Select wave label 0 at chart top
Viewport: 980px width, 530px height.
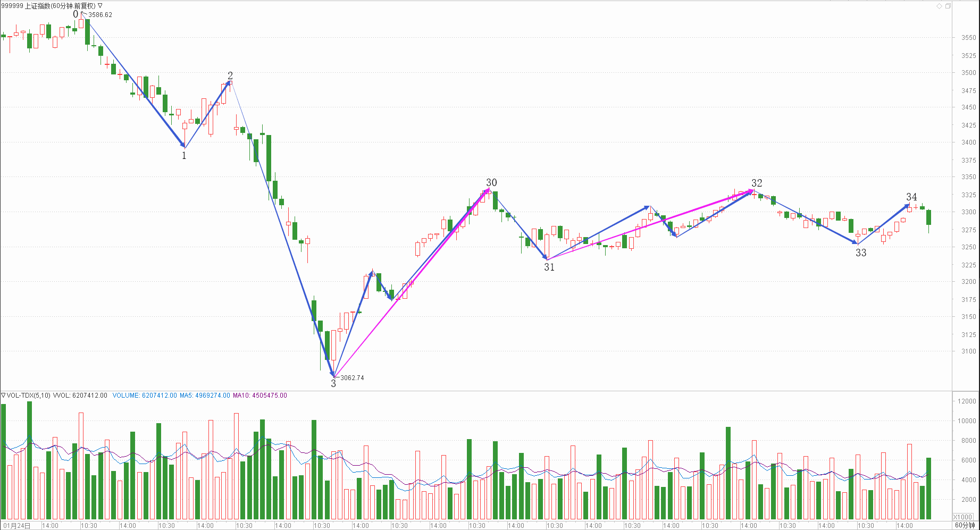[x=76, y=14]
